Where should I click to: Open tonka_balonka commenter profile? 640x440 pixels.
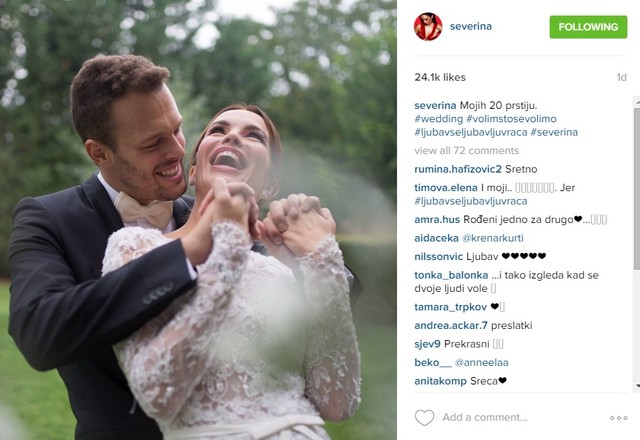pyautogui.click(x=451, y=276)
